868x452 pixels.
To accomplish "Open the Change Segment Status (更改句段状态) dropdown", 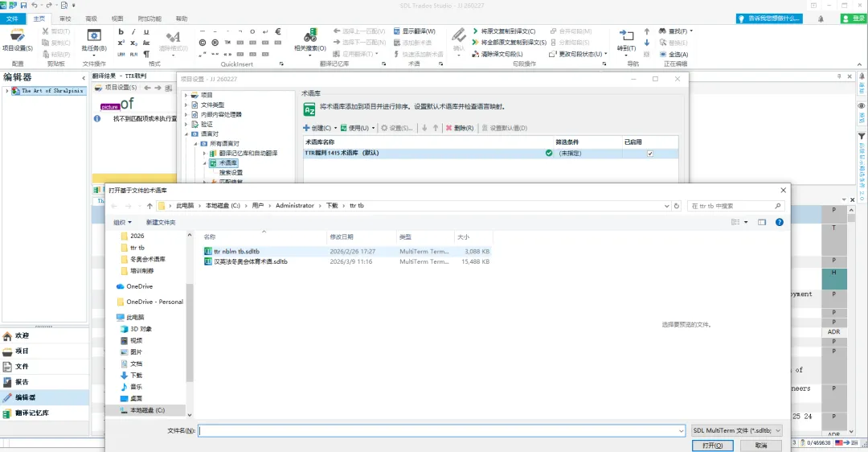I will [577, 54].
